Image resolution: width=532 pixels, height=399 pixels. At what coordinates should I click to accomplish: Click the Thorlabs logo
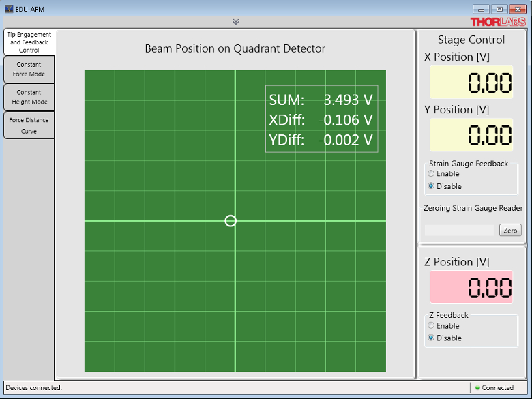(x=498, y=22)
